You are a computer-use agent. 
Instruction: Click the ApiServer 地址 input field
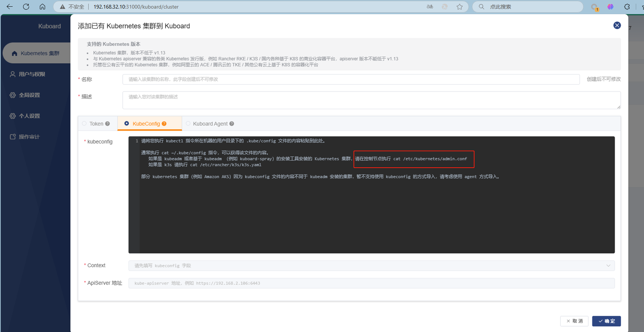(371, 283)
